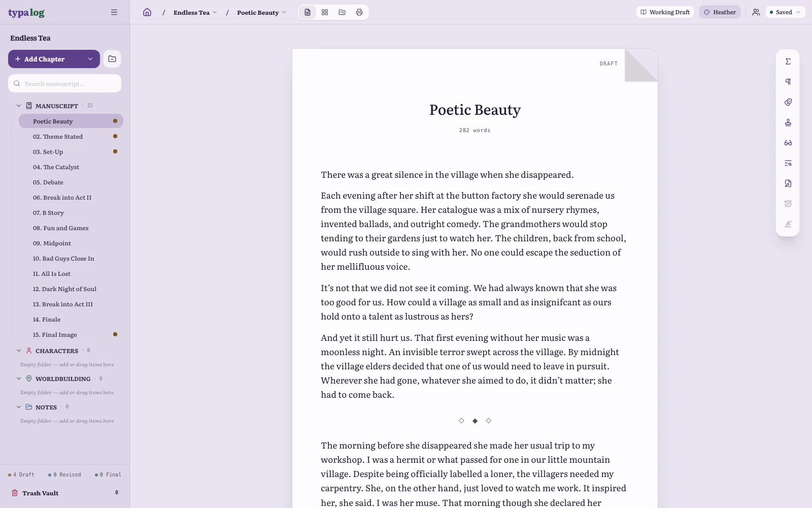Click new folder icon beside Add Chapter
812x508 pixels.
[x=112, y=59]
